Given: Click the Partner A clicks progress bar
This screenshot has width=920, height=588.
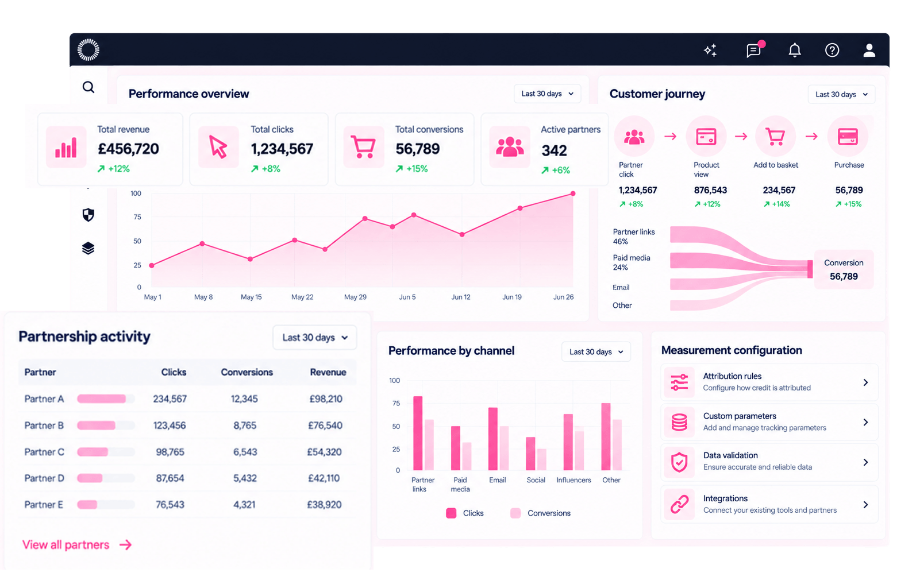Looking at the screenshot, I should [106, 399].
